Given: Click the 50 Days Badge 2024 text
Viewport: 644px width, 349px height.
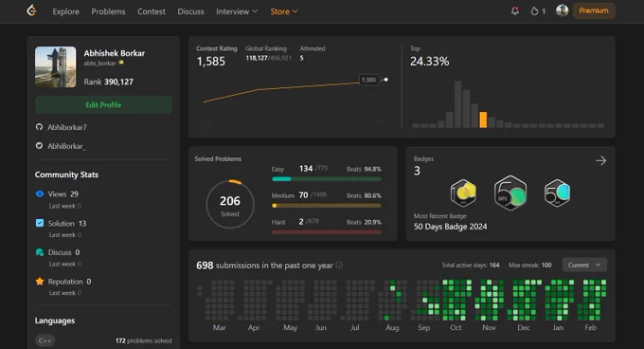Looking at the screenshot, I should pyautogui.click(x=450, y=227).
